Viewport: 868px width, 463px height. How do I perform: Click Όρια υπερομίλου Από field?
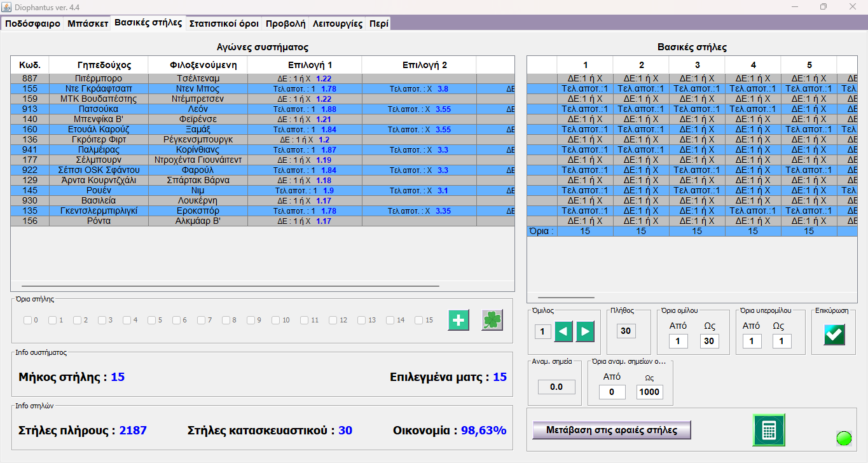click(x=752, y=342)
